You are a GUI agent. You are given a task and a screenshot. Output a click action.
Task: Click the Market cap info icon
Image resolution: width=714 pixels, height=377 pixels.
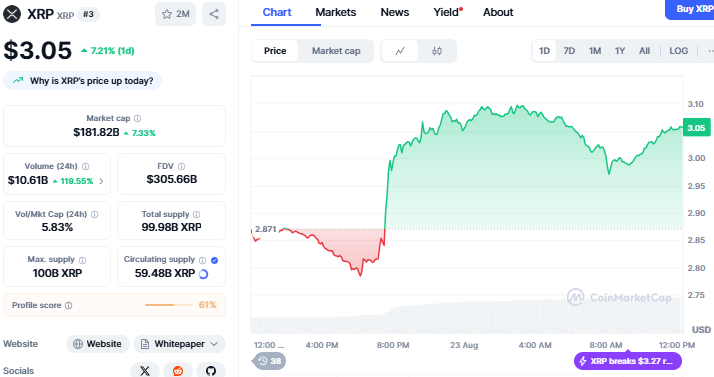click(x=138, y=118)
